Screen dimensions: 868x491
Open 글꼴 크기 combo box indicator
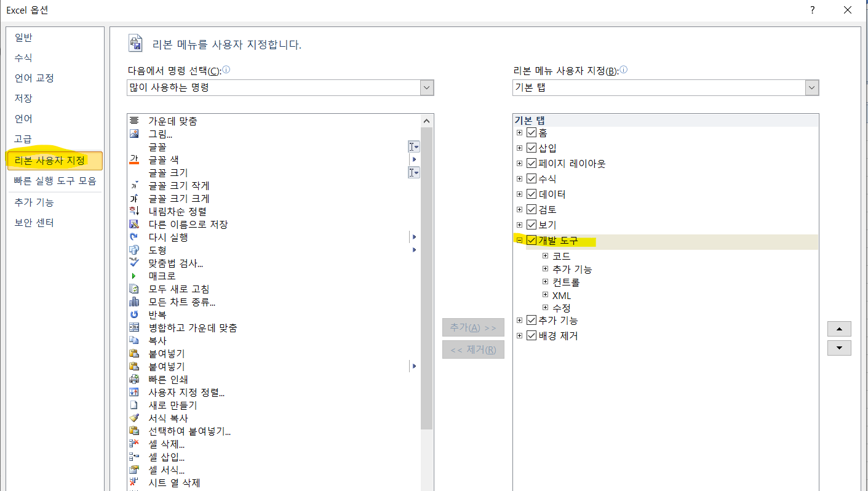[x=414, y=173]
